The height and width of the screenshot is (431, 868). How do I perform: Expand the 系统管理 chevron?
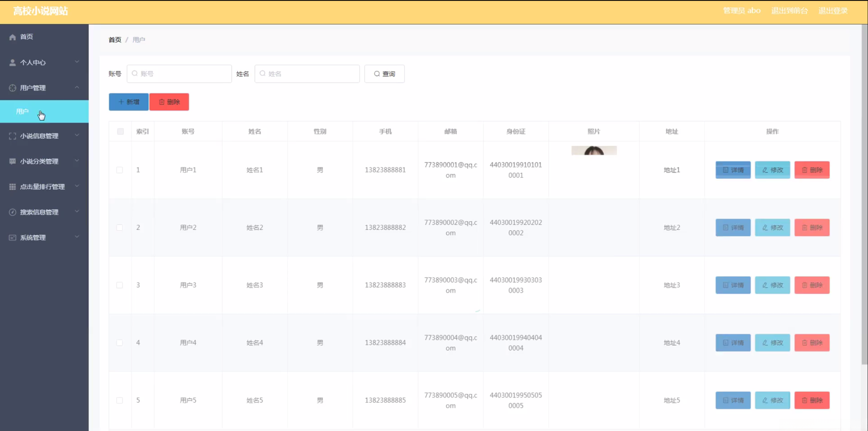(77, 237)
